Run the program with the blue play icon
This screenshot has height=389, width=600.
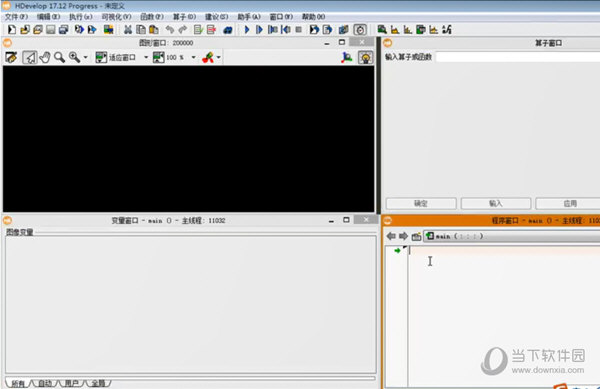[x=247, y=29]
